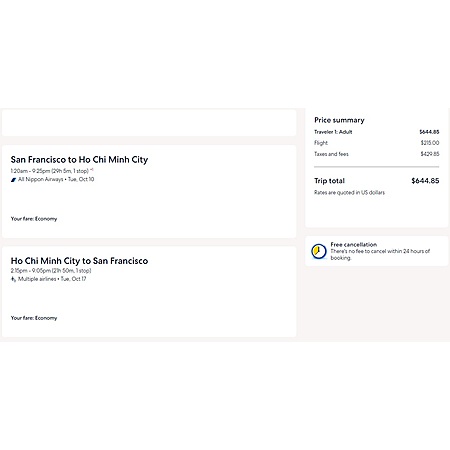
Task: Click the empty banner card above flights
Action: pos(149,122)
